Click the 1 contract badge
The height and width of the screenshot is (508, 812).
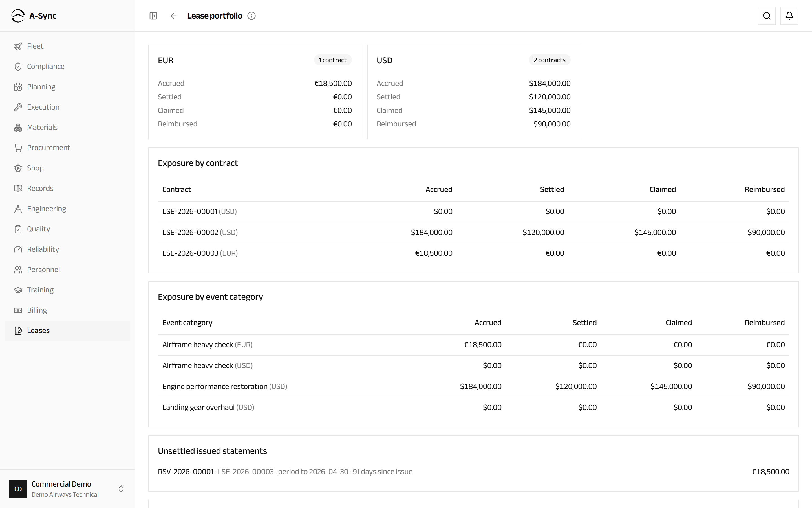coord(332,60)
